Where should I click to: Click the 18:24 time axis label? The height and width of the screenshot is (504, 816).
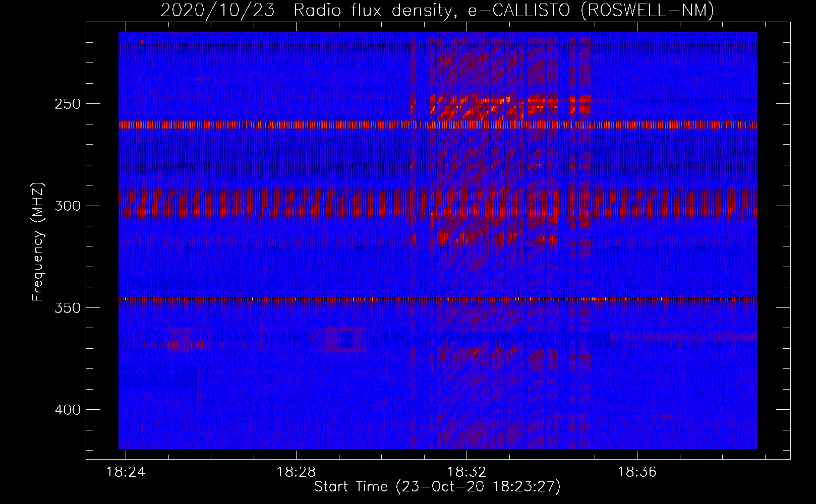126,472
